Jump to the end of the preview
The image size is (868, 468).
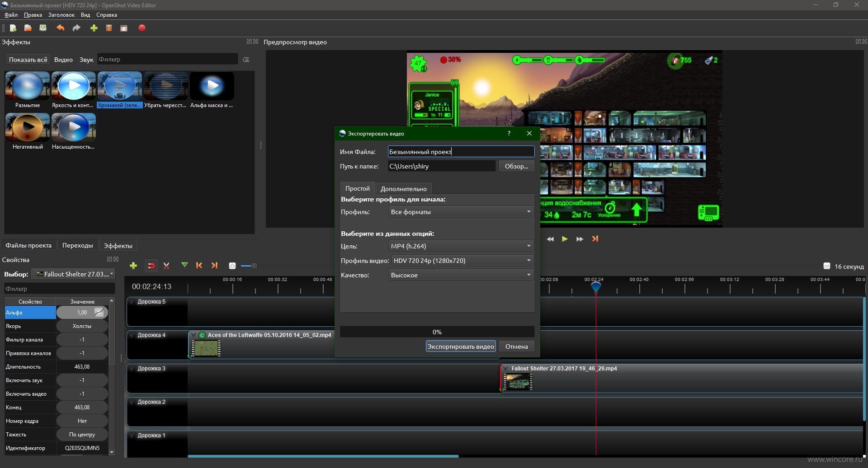tap(595, 239)
